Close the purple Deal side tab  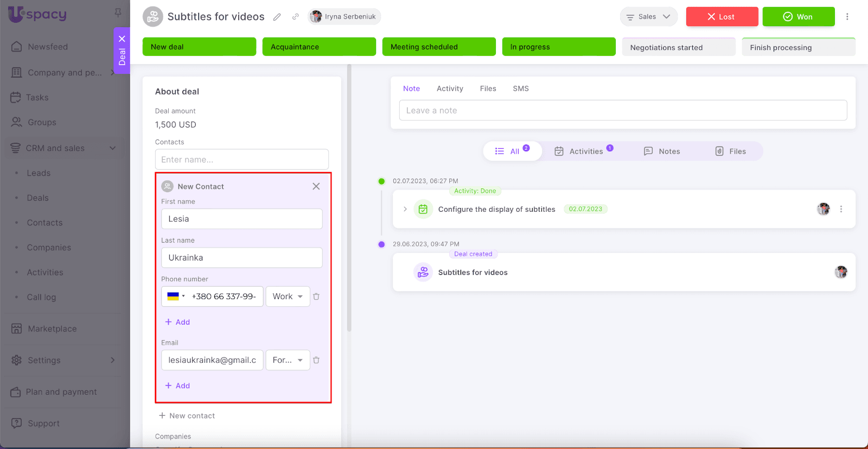[122, 39]
